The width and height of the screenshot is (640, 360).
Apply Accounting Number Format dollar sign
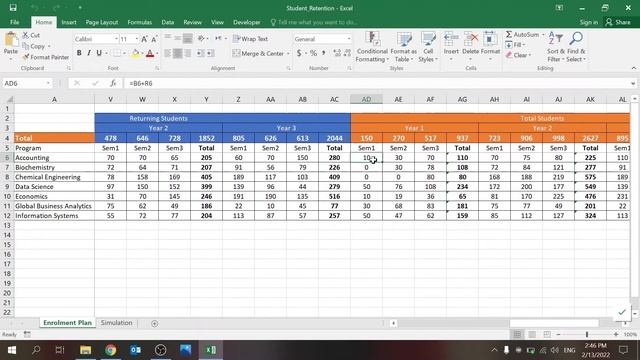coord(299,53)
